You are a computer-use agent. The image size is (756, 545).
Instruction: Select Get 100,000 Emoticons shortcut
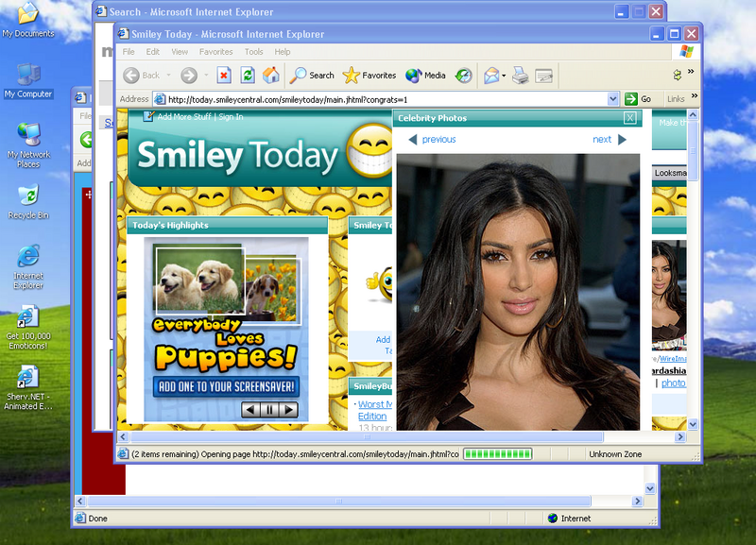click(x=28, y=327)
